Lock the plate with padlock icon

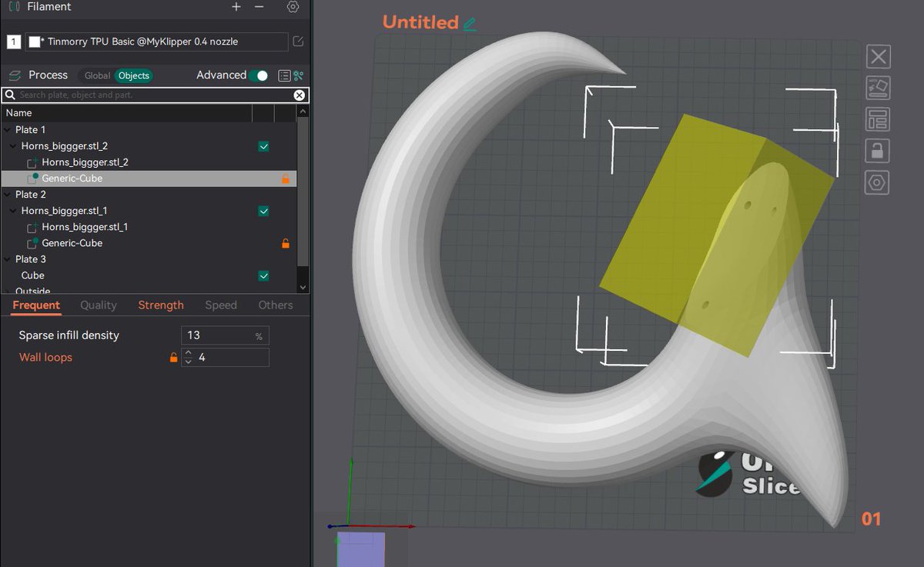(x=879, y=151)
